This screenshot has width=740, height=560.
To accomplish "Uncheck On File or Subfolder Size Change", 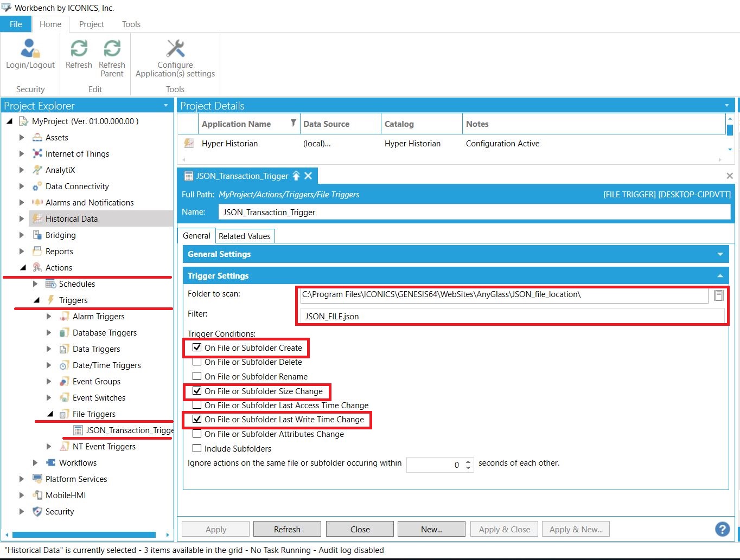I will click(197, 391).
